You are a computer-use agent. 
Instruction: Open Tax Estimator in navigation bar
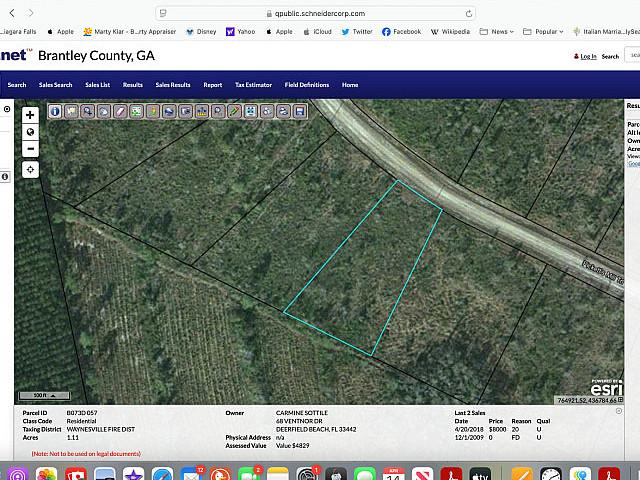tap(253, 85)
